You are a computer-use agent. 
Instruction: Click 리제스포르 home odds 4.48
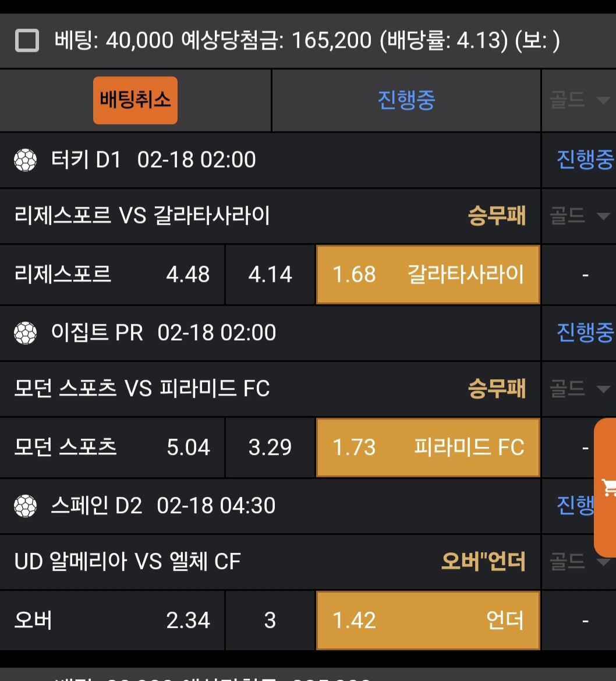tap(112, 274)
